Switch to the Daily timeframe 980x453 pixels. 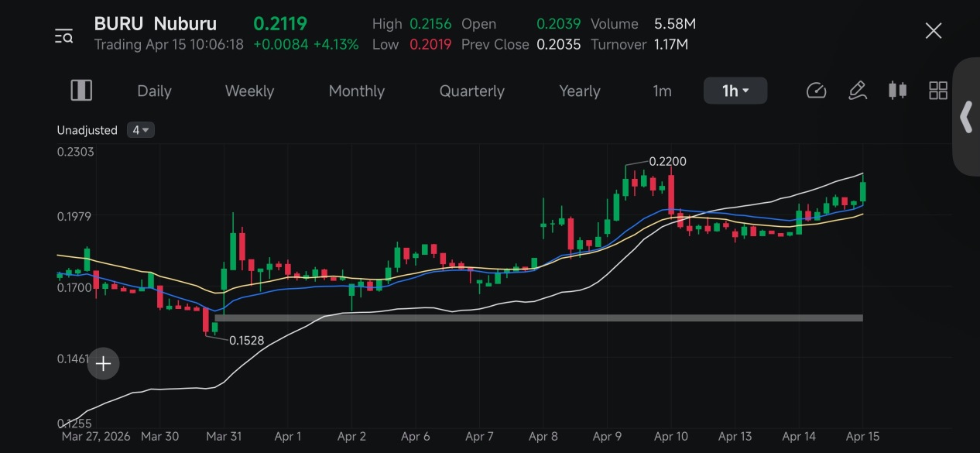point(154,91)
